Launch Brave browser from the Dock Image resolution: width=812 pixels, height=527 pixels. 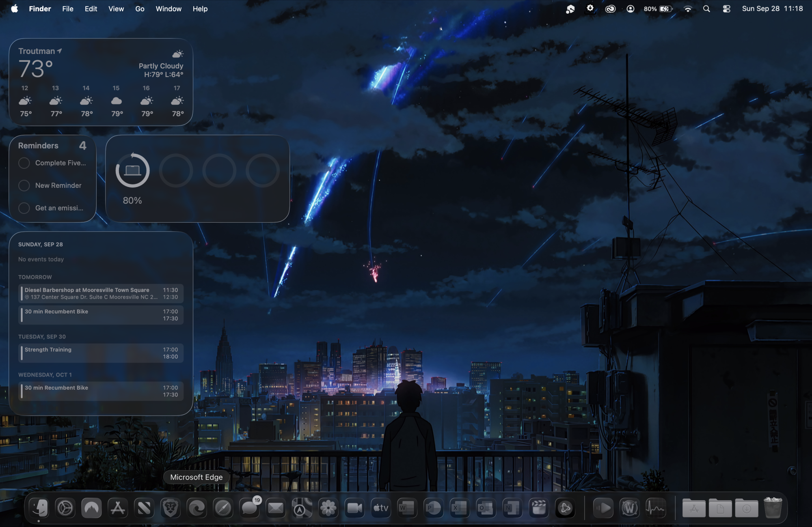[x=171, y=508]
